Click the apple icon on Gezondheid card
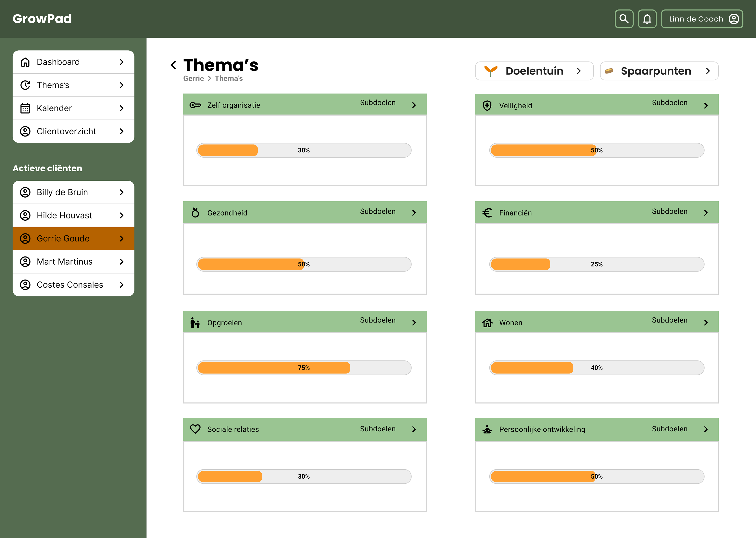Viewport: 756px width, 538px height. pyautogui.click(x=195, y=212)
